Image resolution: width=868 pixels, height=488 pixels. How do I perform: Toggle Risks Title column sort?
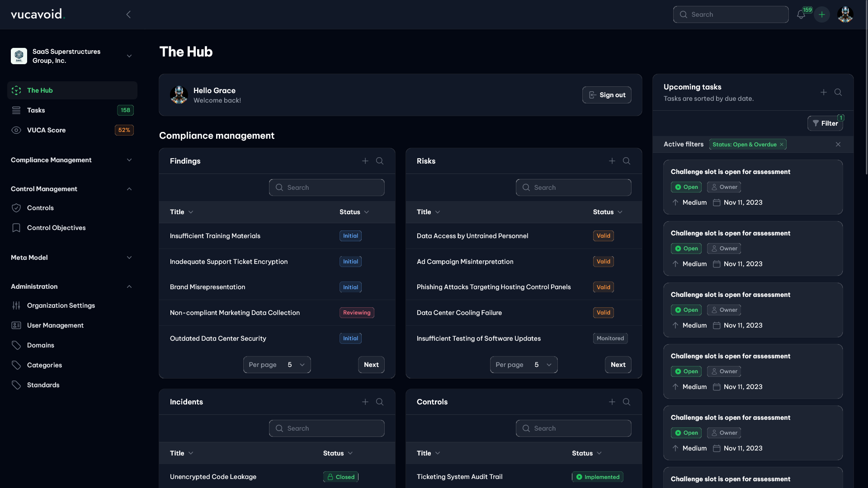(x=428, y=211)
